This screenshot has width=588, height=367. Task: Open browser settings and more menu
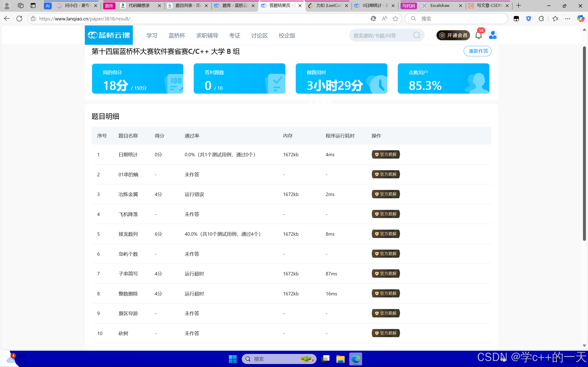(x=568, y=19)
